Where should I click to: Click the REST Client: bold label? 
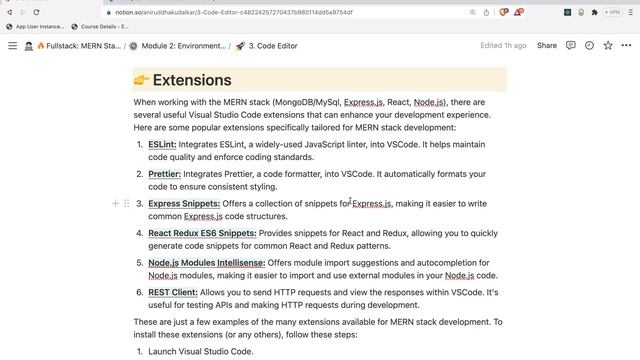point(173,292)
